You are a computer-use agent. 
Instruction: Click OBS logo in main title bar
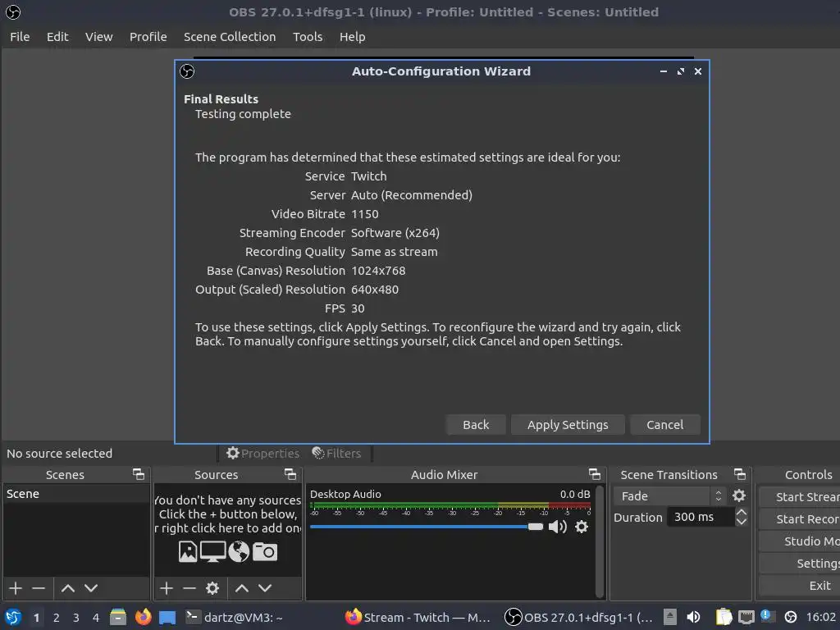coord(13,11)
